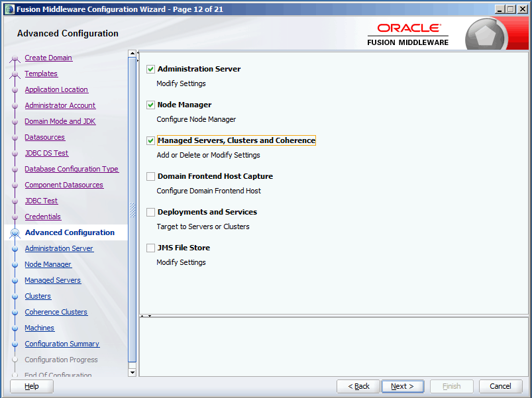The image size is (532, 398).
Task: Enable the Deployments and Services checkbox
Action: click(x=150, y=212)
